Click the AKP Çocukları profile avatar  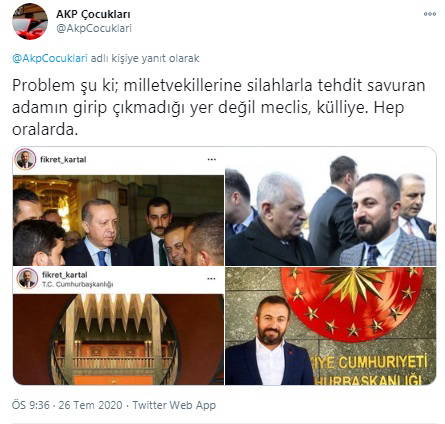pos(30,22)
